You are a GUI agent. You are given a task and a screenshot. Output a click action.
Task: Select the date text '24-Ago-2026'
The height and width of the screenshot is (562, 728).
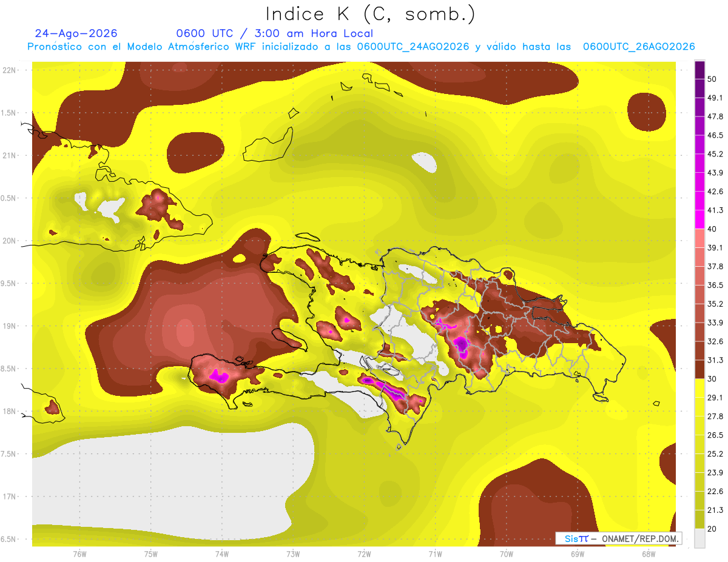(76, 33)
